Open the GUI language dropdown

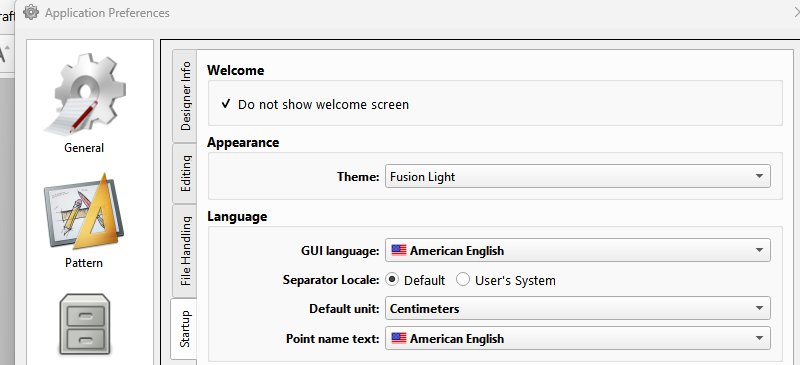[x=578, y=250]
